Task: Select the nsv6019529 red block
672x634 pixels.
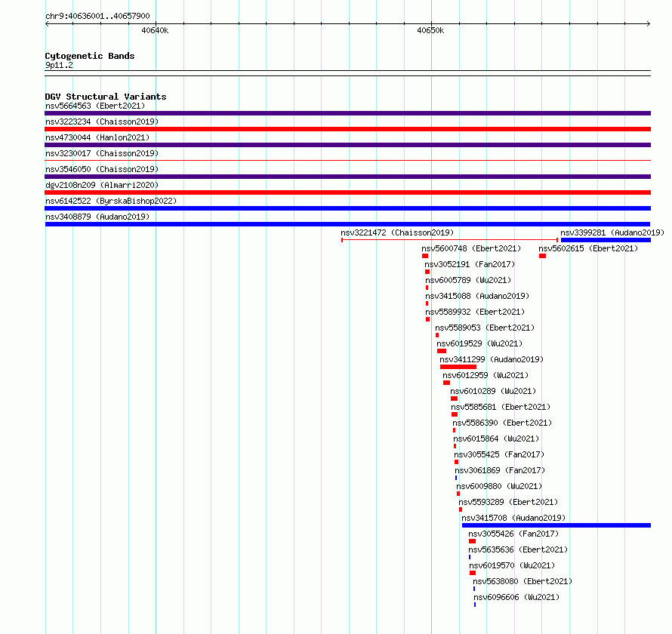Action: click(442, 351)
